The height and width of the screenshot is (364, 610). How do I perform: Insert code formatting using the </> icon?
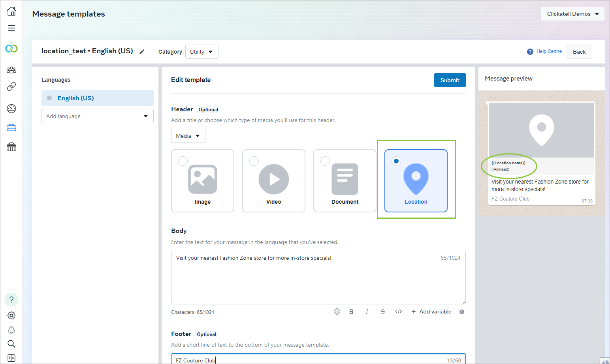point(398,311)
